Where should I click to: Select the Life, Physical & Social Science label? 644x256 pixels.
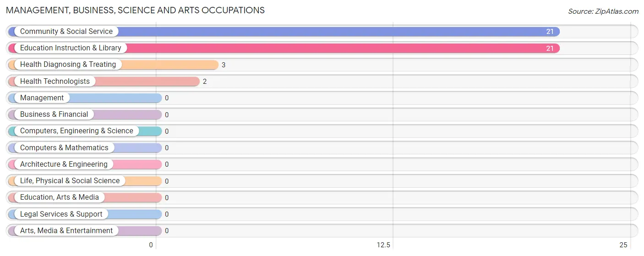point(70,181)
